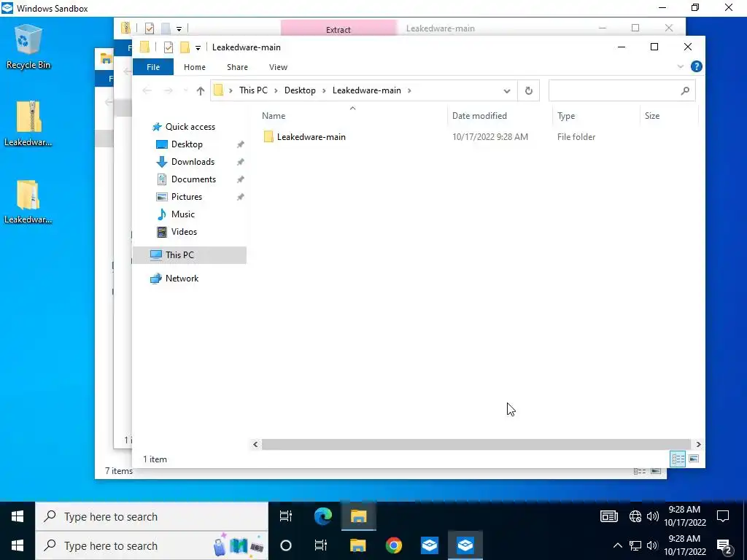Expand the chevron between This PC and Desktop
Viewport: 747px width, 560px height.
point(276,90)
